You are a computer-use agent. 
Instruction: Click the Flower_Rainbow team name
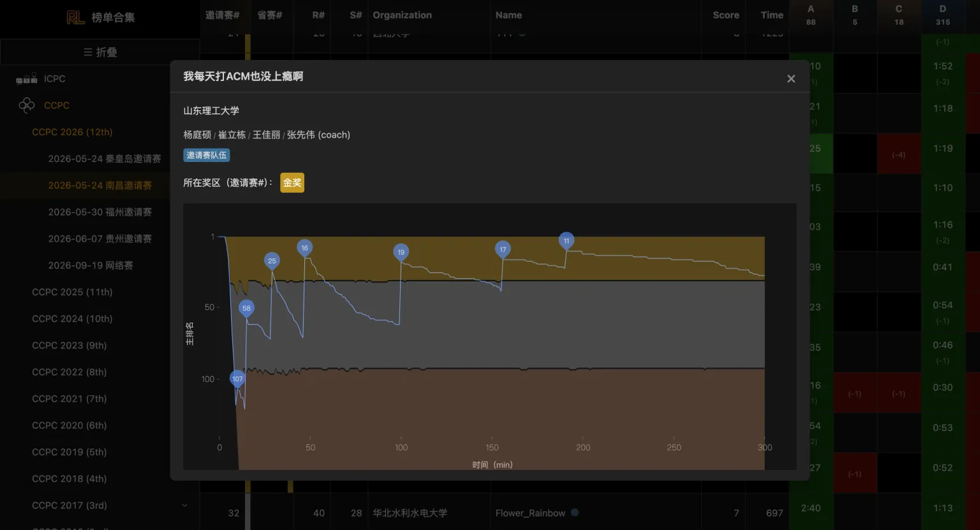[530, 513]
